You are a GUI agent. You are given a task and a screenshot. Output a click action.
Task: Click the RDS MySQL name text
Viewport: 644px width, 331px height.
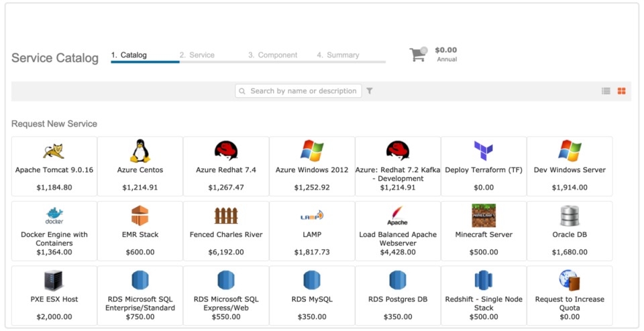[x=312, y=300]
